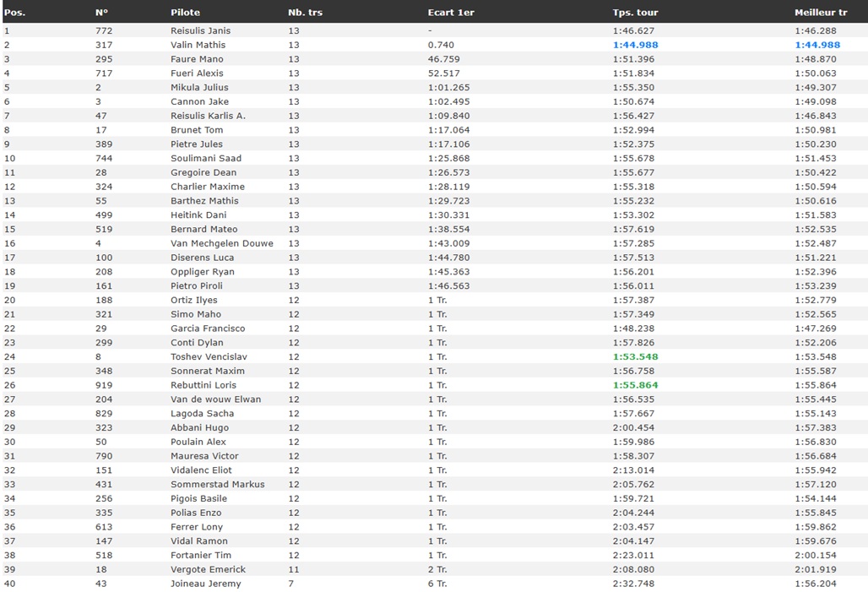Click Toshev Vencislav's green lap time 1:53.548

pyautogui.click(x=635, y=356)
